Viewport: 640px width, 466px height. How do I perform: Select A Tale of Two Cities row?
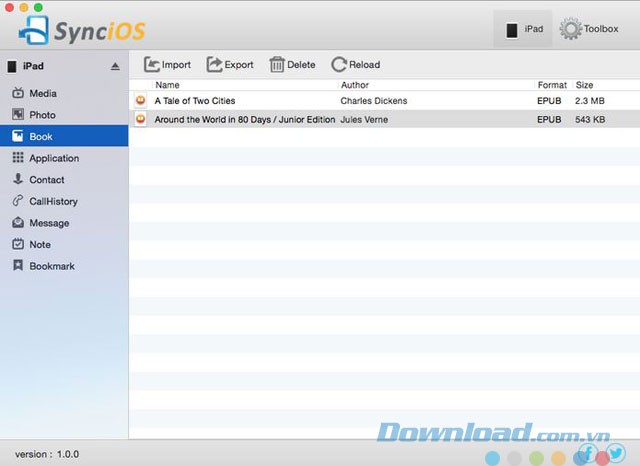pos(195,101)
